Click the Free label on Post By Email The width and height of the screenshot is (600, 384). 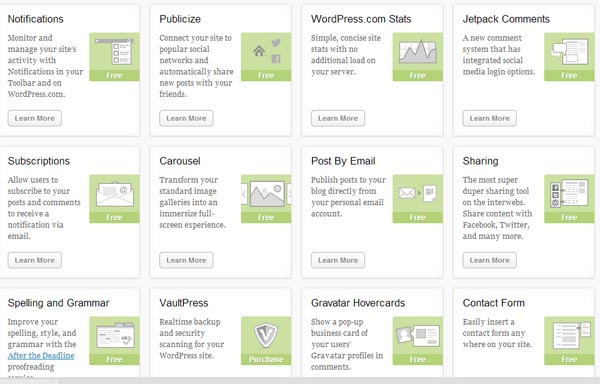pyautogui.click(x=417, y=217)
